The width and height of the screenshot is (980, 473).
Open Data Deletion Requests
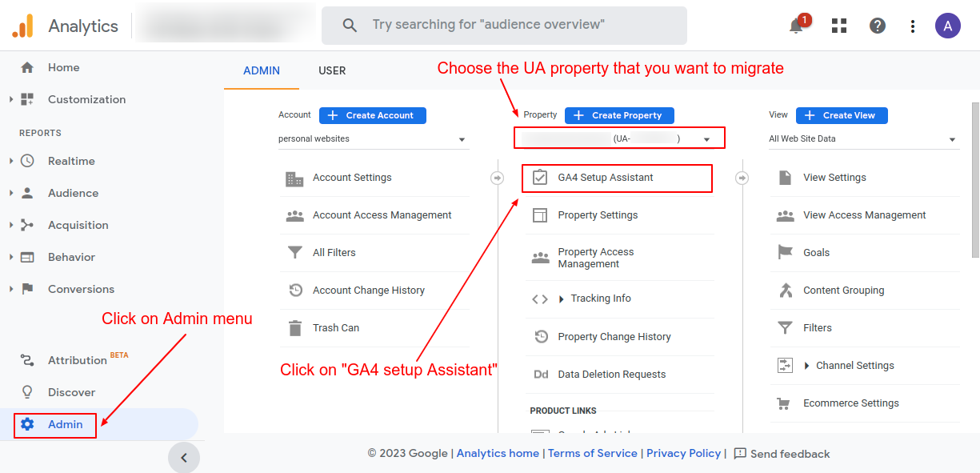(x=613, y=374)
